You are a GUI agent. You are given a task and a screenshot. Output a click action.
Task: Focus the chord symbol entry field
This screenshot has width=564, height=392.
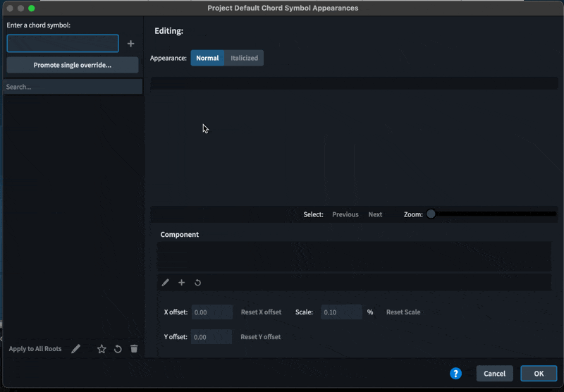point(63,44)
